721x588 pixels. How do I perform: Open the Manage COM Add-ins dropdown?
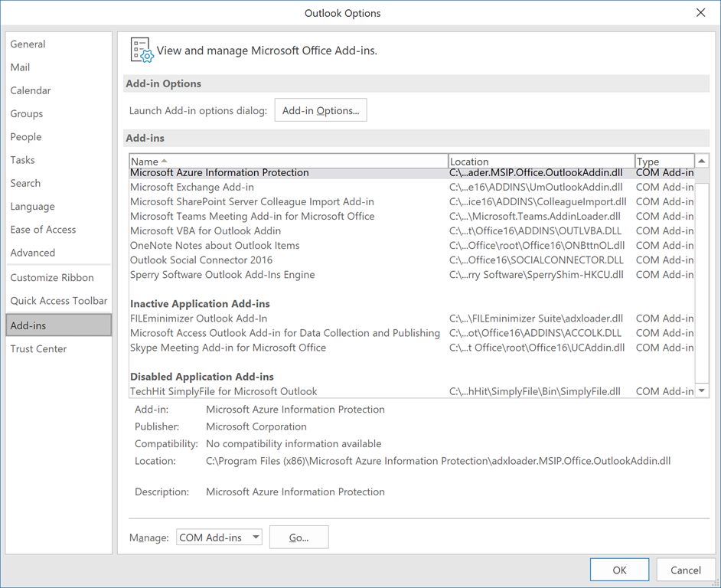(219, 537)
